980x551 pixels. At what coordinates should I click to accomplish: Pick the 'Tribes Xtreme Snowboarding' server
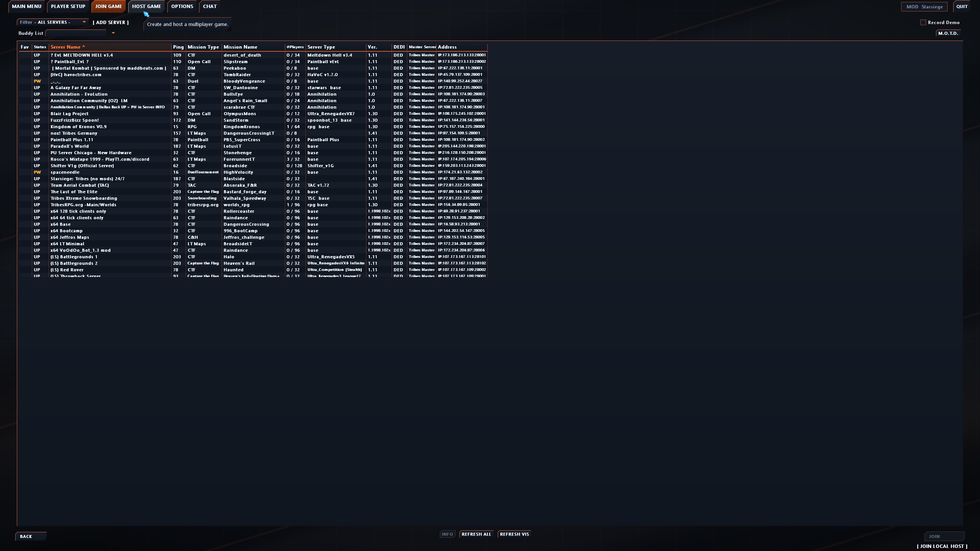tap(253, 198)
